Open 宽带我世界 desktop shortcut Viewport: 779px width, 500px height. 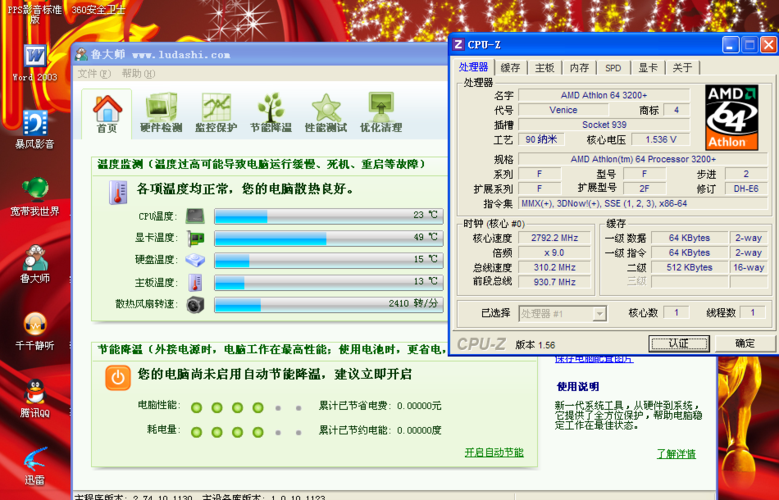point(35,197)
